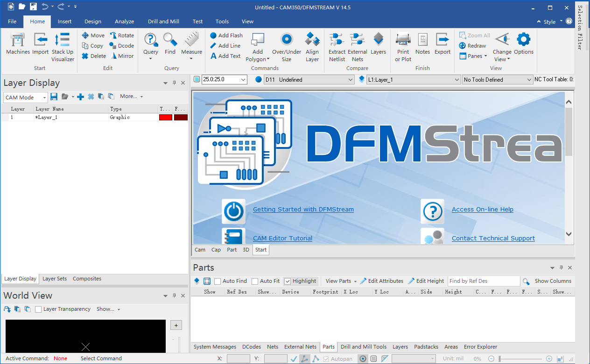Click the dark red color swatch for Layer_1
590x364 pixels.
click(181, 118)
